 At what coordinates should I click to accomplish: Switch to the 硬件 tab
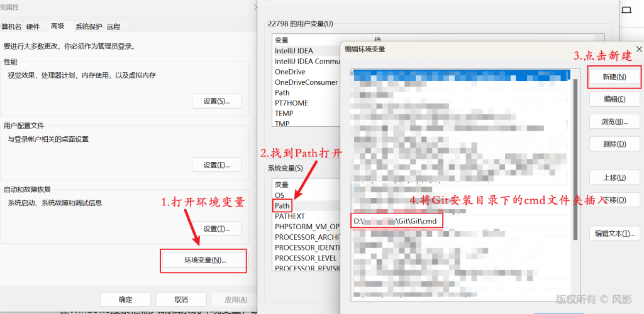pos(33,26)
